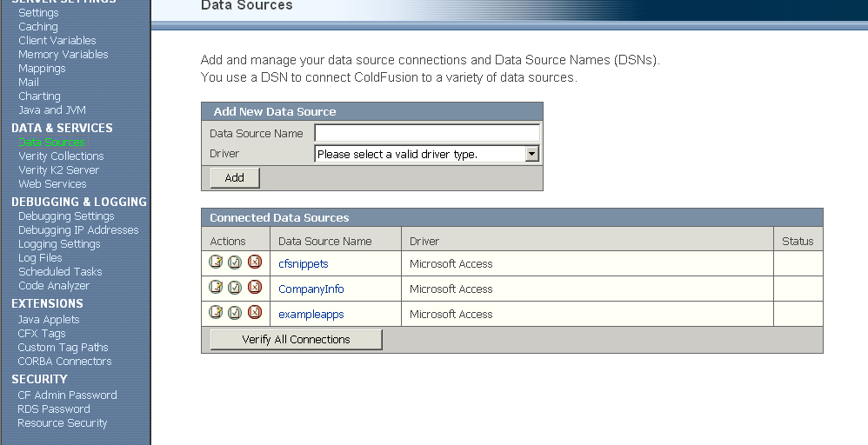The width and height of the screenshot is (868, 445).
Task: Open CFX Tags page
Action: click(42, 333)
